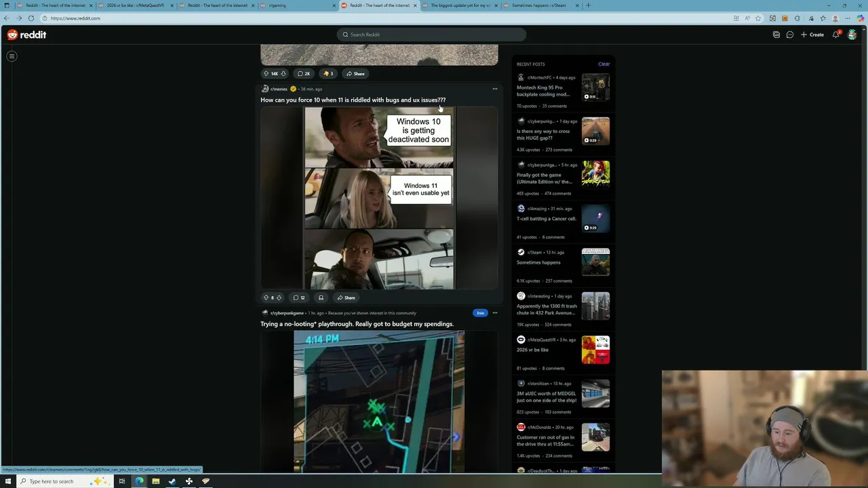Open the no-looting playthrough post title
Screen dimensions: 868x488
point(357,324)
